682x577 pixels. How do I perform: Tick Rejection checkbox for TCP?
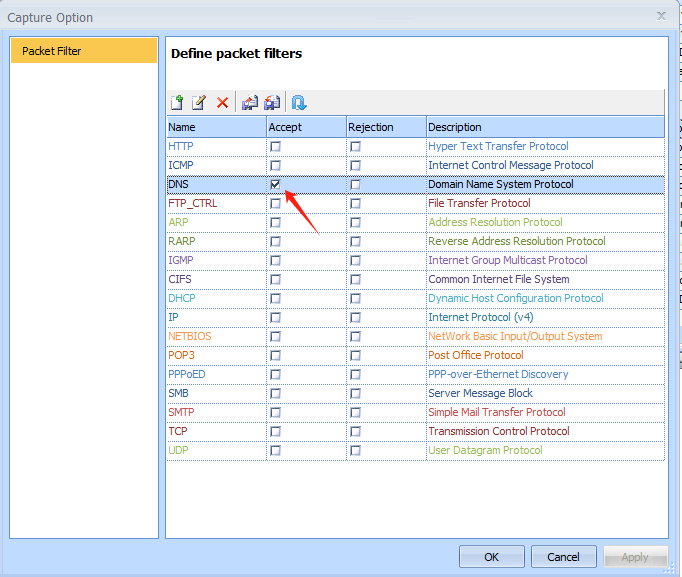(355, 431)
